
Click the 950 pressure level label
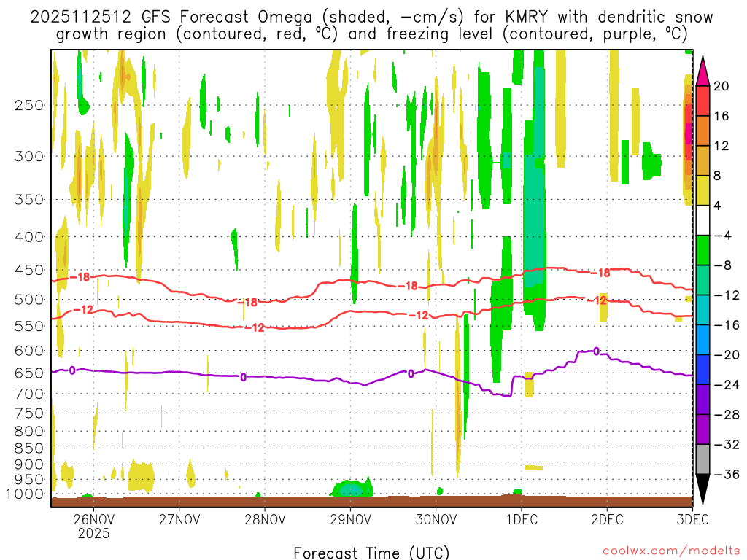pos(29,480)
